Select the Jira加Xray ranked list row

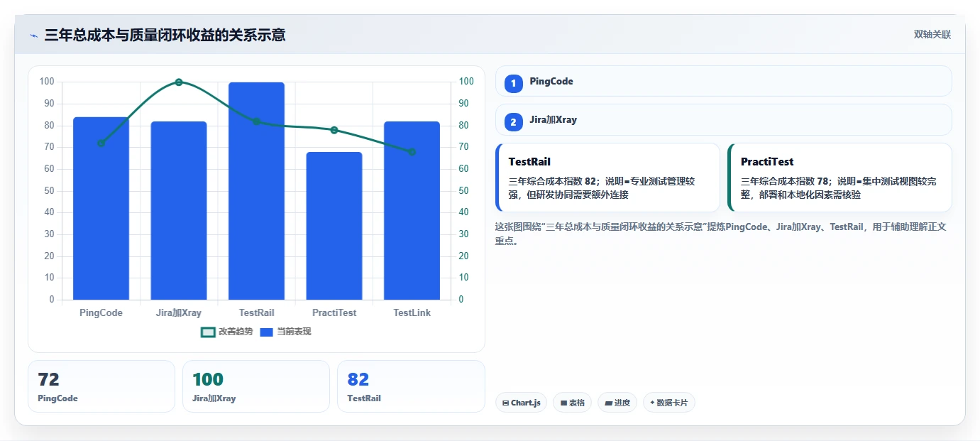pyautogui.click(x=724, y=120)
